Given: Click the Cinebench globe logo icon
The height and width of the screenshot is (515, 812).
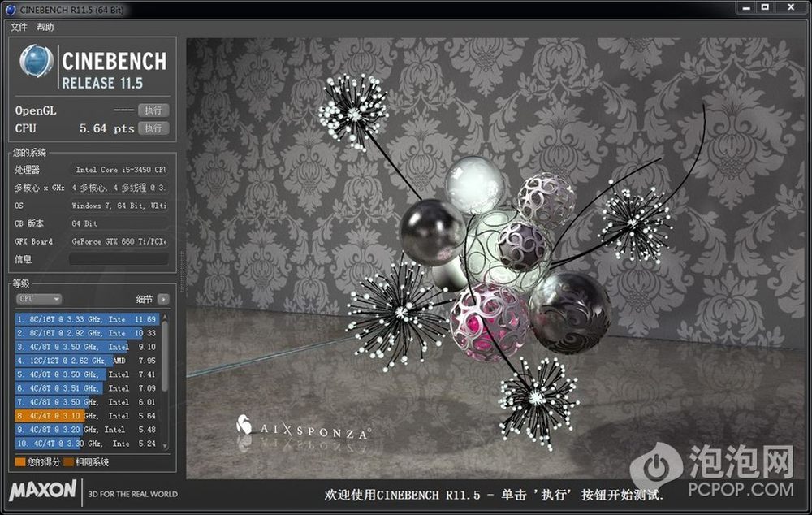Looking at the screenshot, I should tap(36, 62).
